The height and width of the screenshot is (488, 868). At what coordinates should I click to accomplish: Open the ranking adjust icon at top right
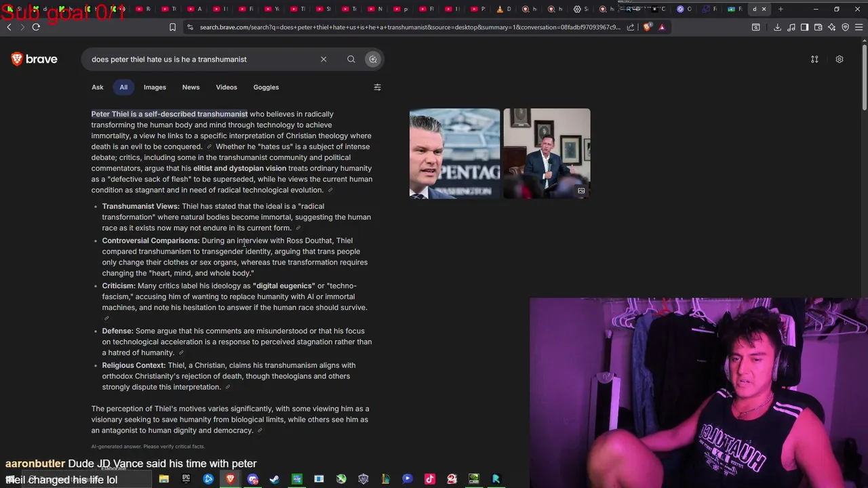pyautogui.click(x=814, y=59)
